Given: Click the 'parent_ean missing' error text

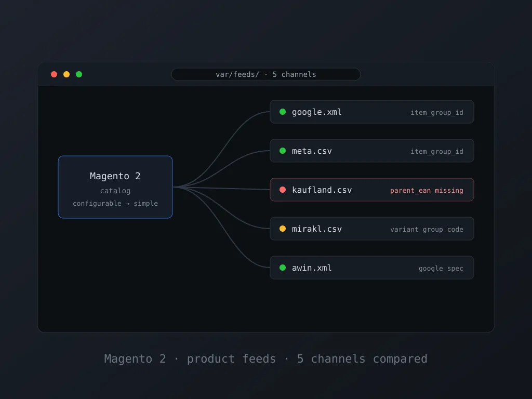Looking at the screenshot, I should [427, 191].
